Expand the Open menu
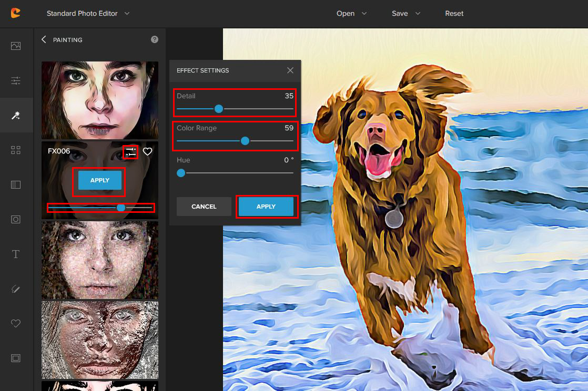This screenshot has height=391, width=588. [351, 13]
